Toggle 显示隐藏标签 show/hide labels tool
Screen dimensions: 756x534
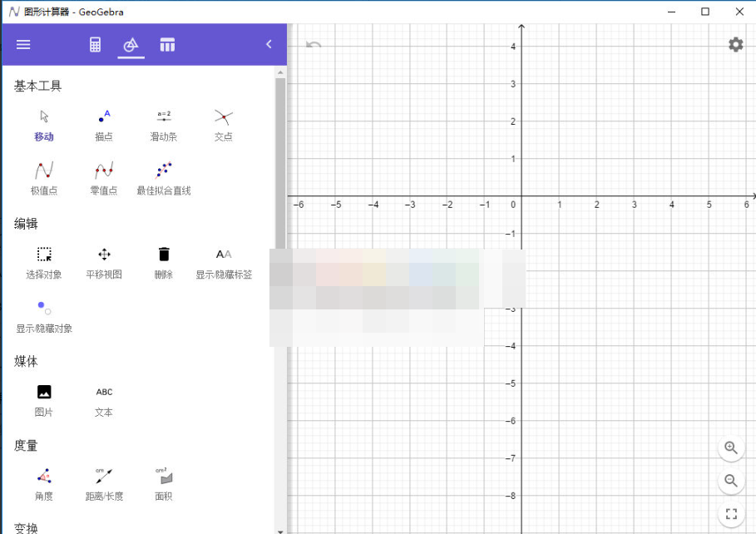(x=223, y=260)
